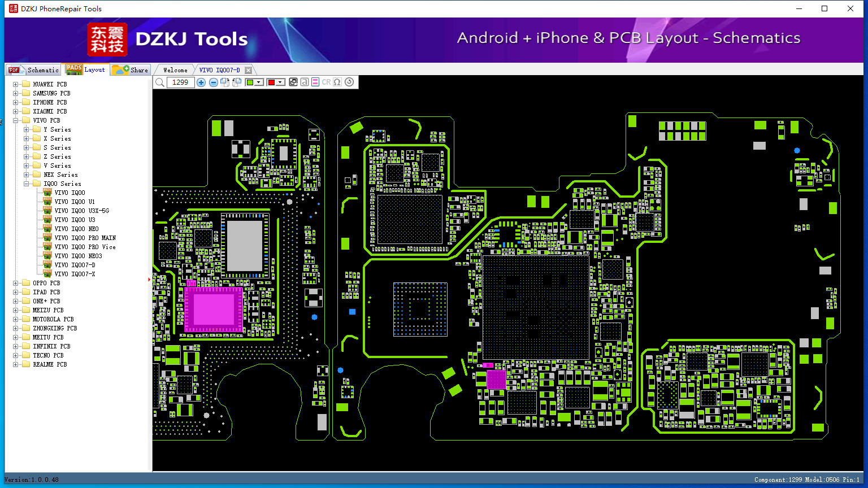Viewport: 868px width, 488px height.
Task: Open VIVO IQOO U3X-5G layout file
Action: point(82,211)
